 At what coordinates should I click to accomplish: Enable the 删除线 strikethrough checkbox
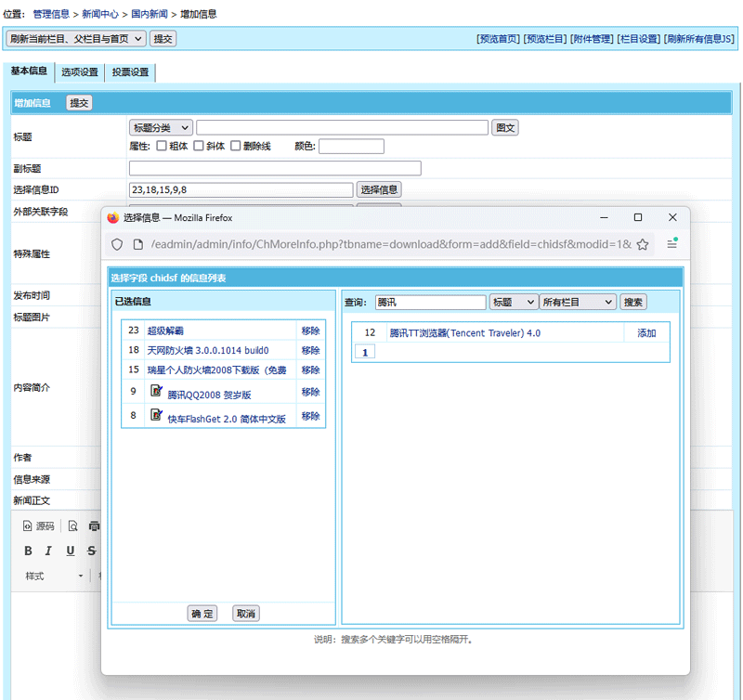235,146
